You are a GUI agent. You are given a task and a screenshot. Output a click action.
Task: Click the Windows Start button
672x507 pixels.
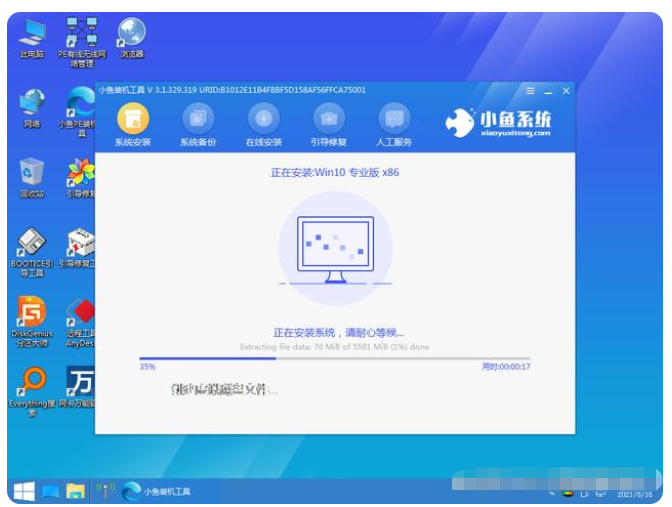click(x=23, y=491)
